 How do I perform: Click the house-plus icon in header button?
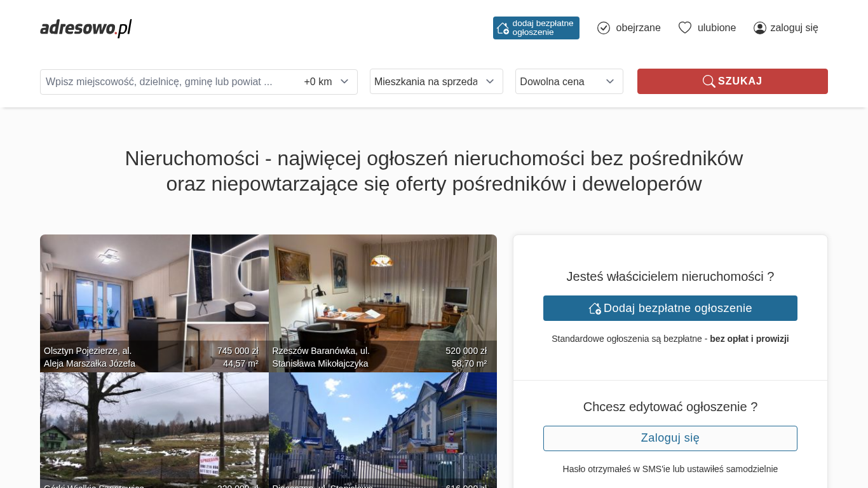503,28
